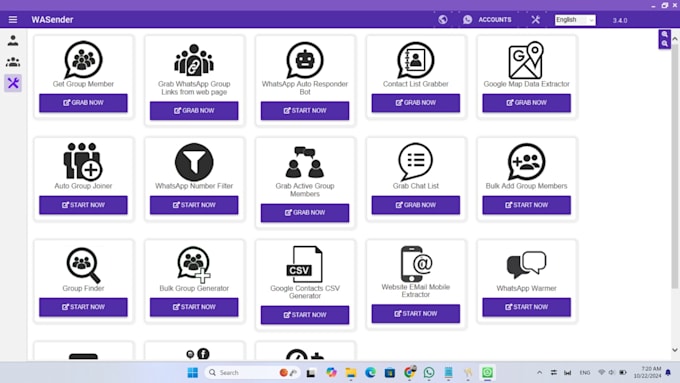Open the English language dropdown
Screen dimensions: 680x383
pyautogui.click(x=575, y=20)
